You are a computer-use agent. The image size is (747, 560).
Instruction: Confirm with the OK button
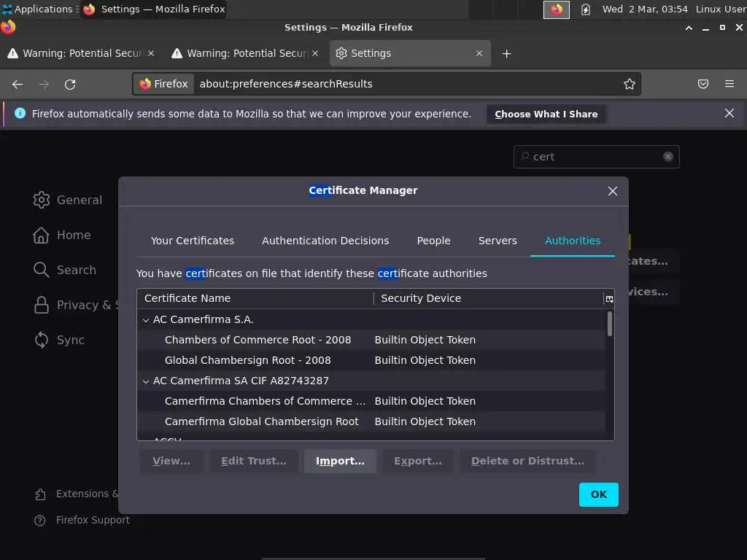[x=599, y=495]
